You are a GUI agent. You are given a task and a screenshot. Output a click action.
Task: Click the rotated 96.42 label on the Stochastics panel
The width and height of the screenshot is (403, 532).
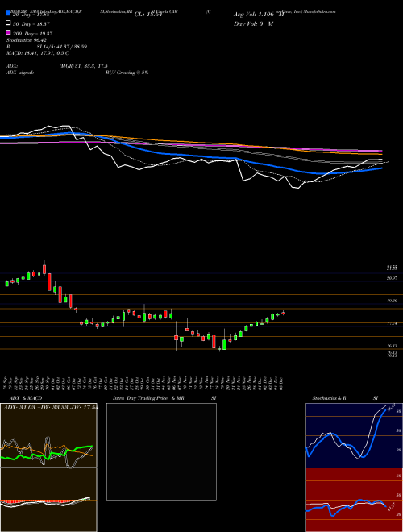[390, 407]
